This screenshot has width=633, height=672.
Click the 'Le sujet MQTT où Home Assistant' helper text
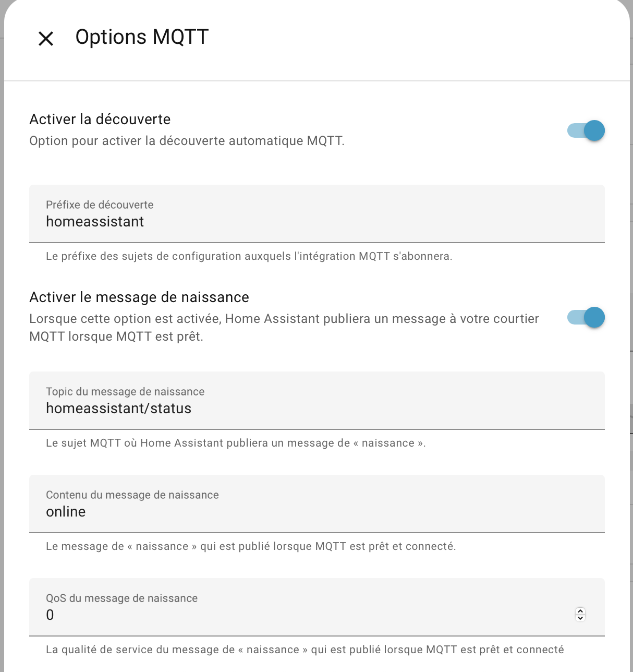pos(236,443)
